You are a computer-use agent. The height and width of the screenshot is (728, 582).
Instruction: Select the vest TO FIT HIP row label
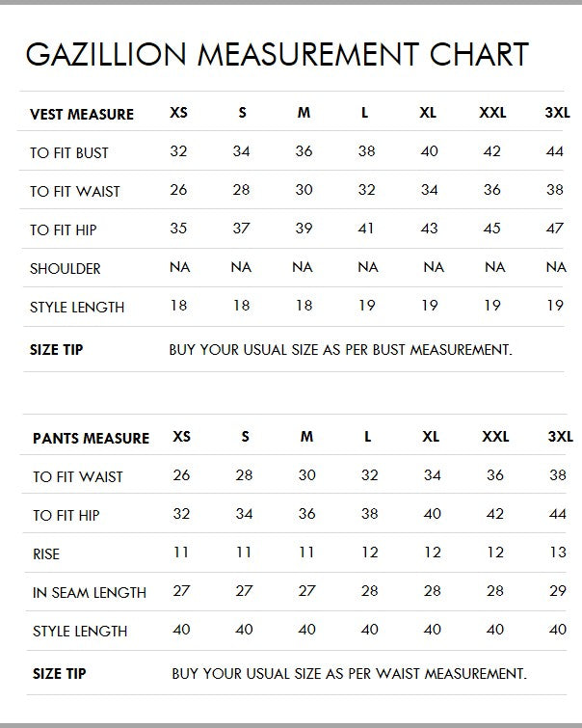(64, 229)
